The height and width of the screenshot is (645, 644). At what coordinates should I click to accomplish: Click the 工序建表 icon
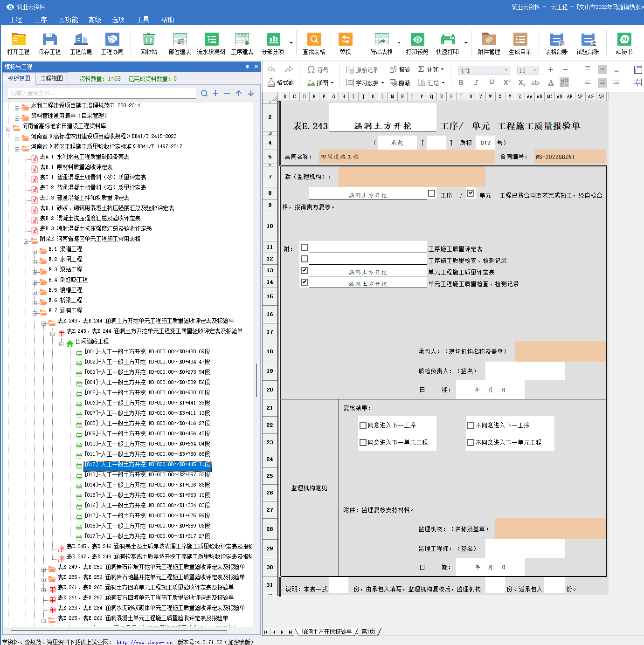[x=242, y=44]
